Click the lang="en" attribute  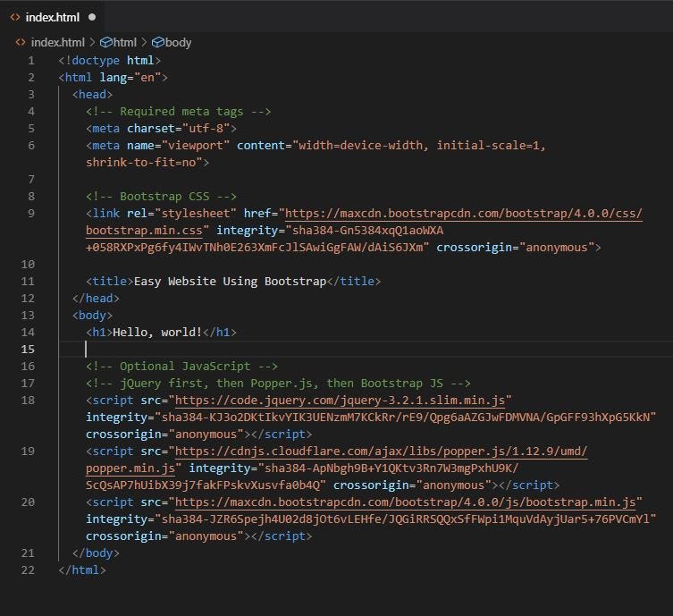coord(130,78)
